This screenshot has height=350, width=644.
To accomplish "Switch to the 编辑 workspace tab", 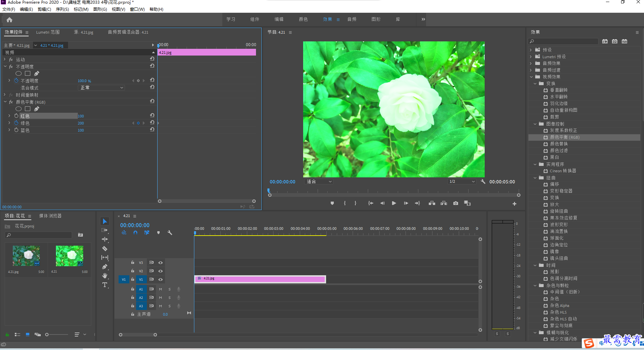I will tap(279, 19).
